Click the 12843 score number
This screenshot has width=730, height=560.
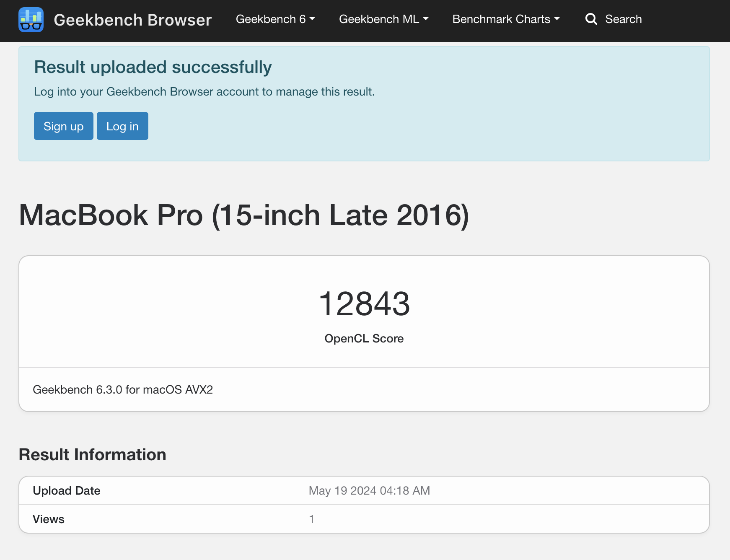click(x=364, y=304)
